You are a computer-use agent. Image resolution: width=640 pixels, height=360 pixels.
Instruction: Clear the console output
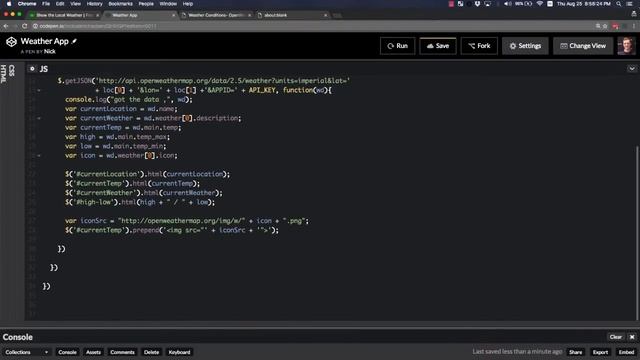(x=616, y=337)
